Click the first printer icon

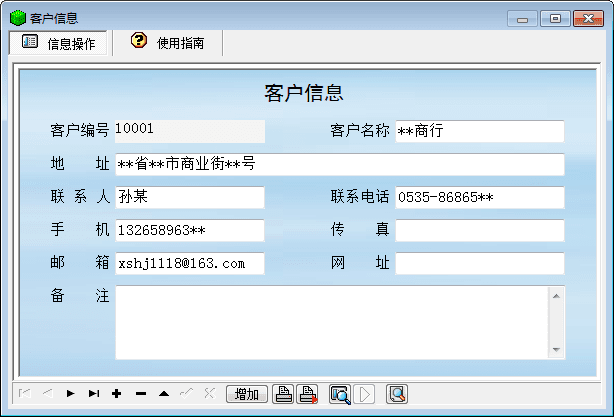tap(284, 394)
